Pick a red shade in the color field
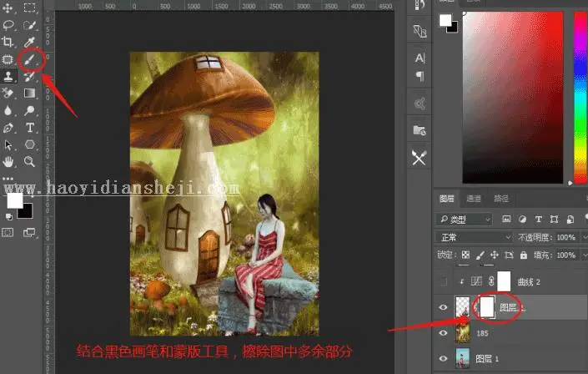The height and width of the screenshot is (374, 588). tap(513, 98)
